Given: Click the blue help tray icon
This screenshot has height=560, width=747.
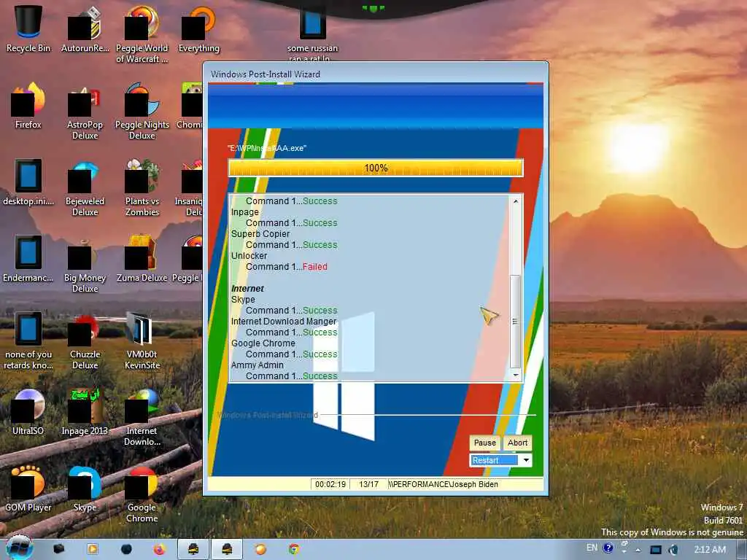Looking at the screenshot, I should tap(608, 548).
